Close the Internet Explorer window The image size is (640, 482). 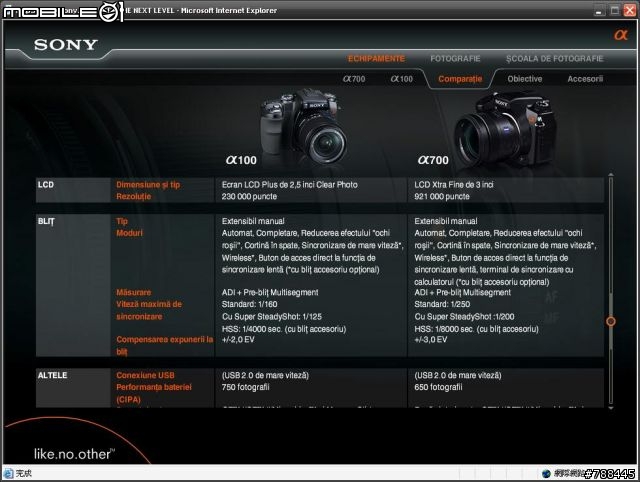[629, 11]
